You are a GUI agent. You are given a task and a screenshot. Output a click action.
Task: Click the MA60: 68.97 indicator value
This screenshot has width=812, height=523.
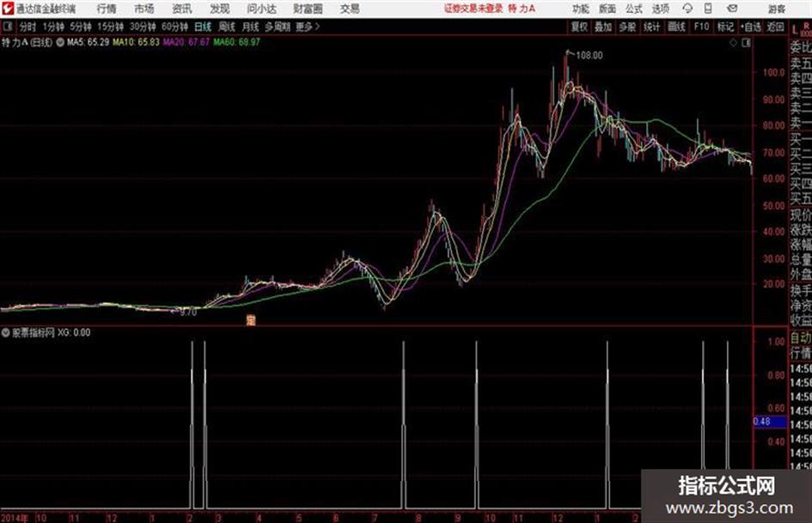236,42
